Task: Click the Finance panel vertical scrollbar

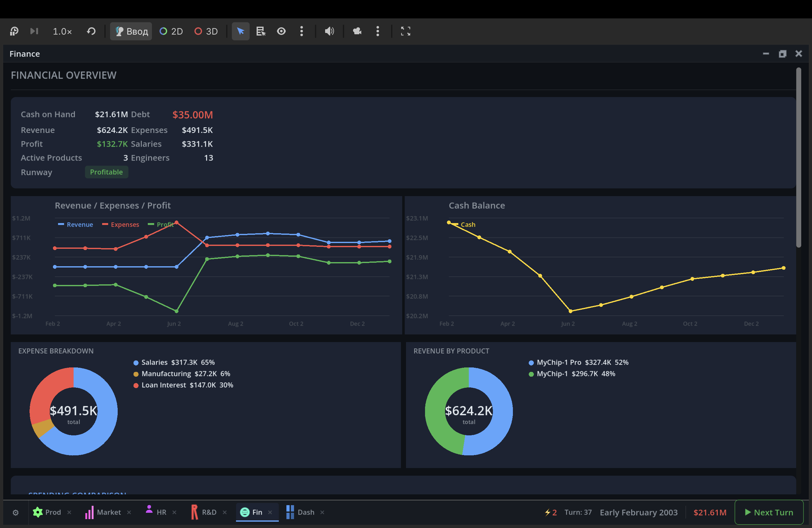Action: 798,157
